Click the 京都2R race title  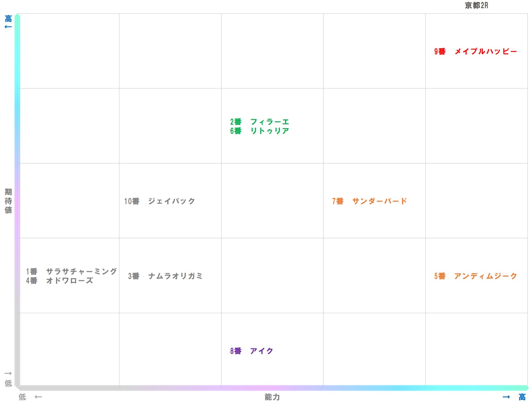(x=476, y=5)
